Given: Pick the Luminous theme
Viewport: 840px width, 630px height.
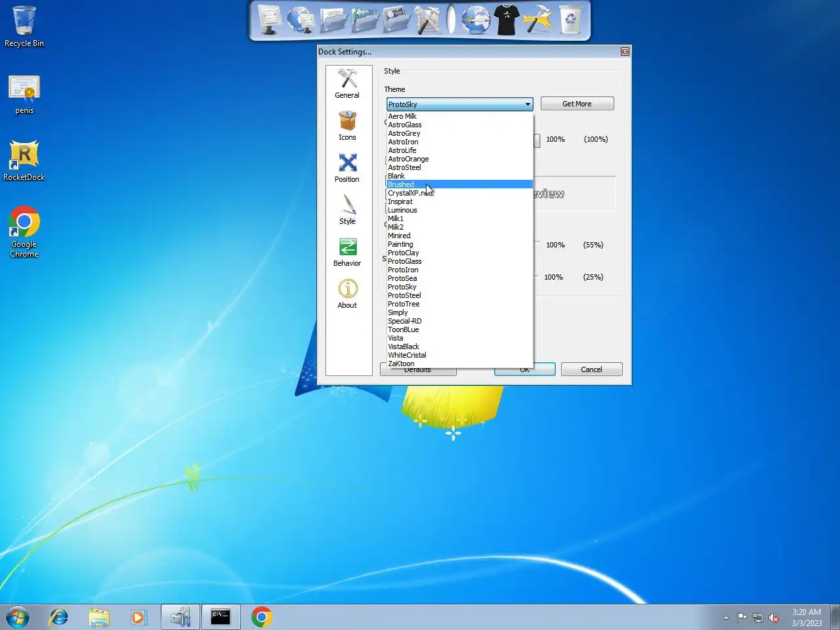Looking at the screenshot, I should [x=459, y=210].
